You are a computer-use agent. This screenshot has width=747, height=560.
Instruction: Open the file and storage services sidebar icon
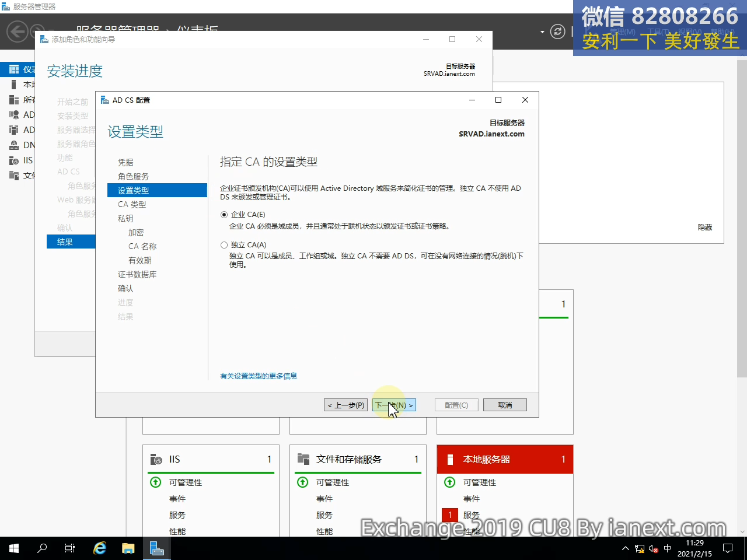coord(14,176)
